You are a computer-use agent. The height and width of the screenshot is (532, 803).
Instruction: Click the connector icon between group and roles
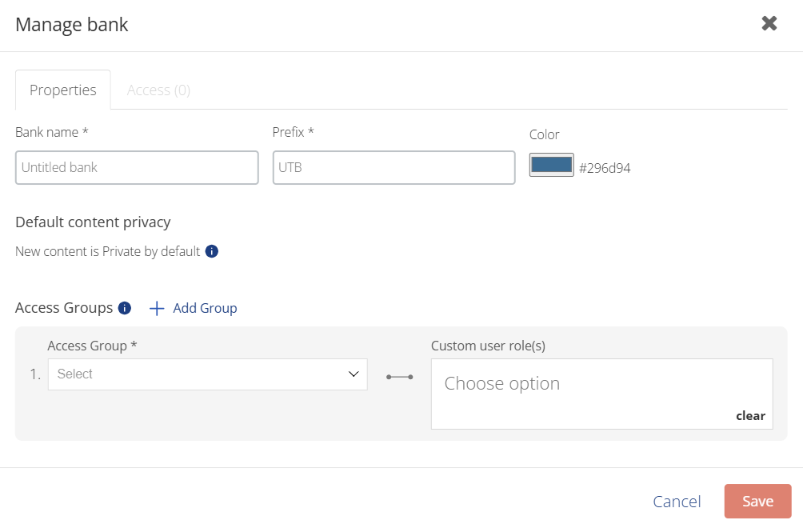coord(399,377)
